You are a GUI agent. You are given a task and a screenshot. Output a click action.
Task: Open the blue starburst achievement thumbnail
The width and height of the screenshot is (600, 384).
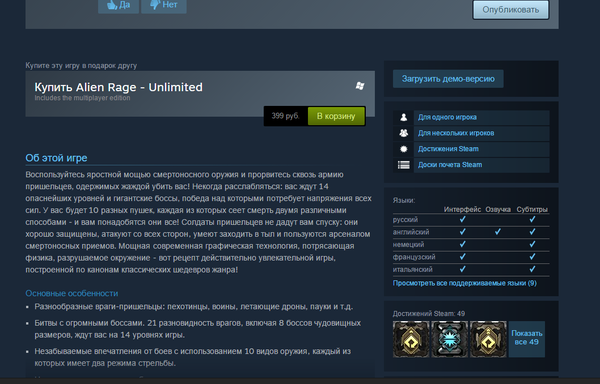click(450, 339)
